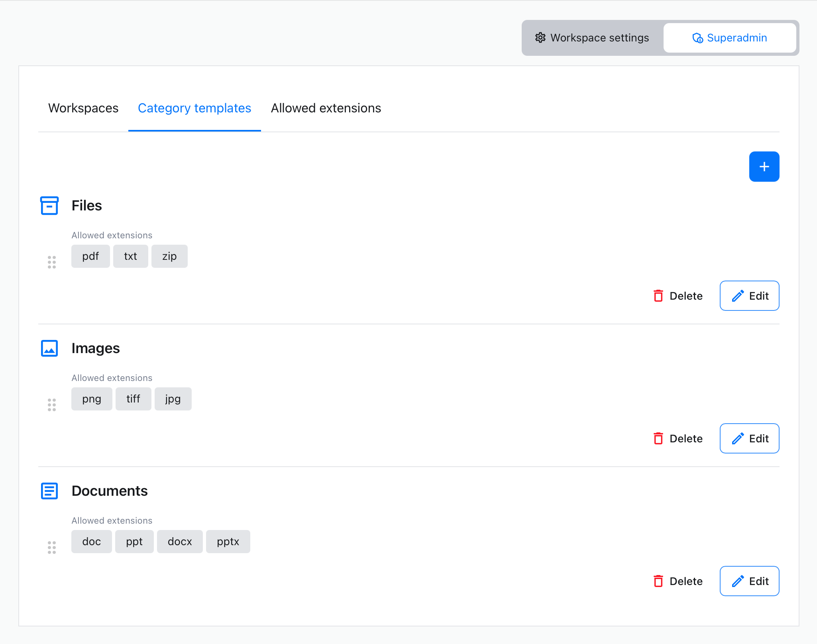Switch to the Allowed extensions tab
Viewport: 817px width, 644px height.
coord(326,108)
